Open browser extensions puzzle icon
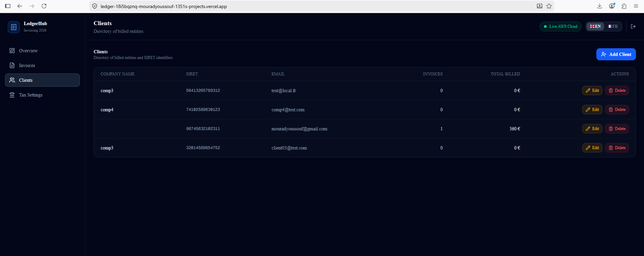 click(x=624, y=6)
